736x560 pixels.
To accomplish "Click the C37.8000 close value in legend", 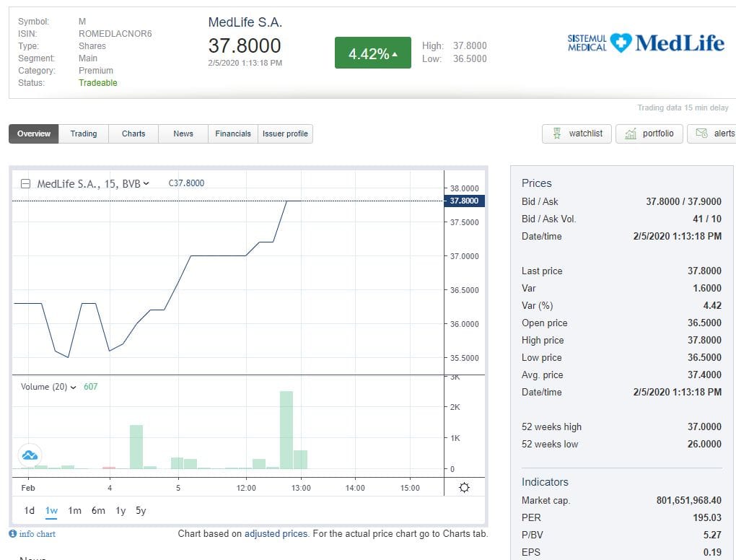I will 186,183.
